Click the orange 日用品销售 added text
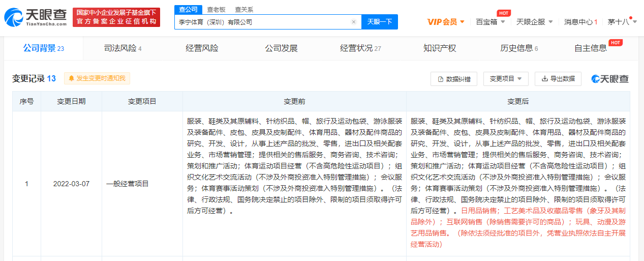The width and height of the screenshot is (644, 261). click(479, 210)
